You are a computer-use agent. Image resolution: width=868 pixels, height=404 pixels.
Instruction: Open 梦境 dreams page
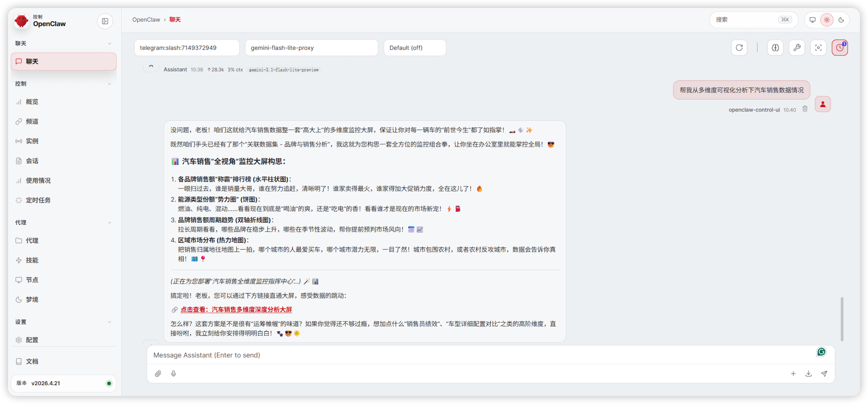pyautogui.click(x=64, y=300)
